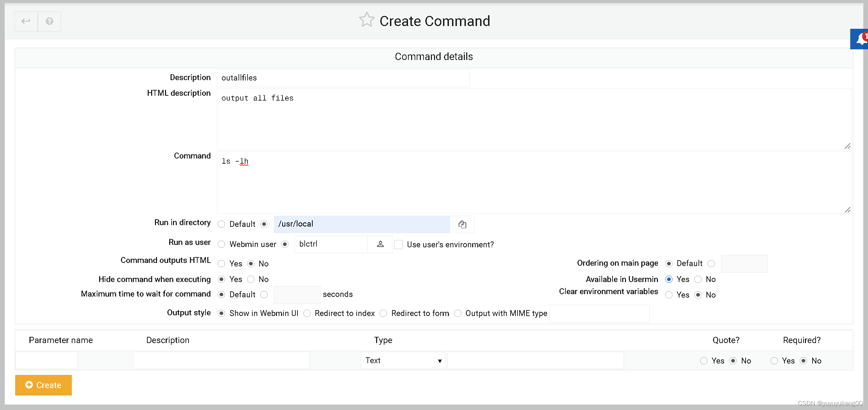
Task: Click the Description field with outallfiles
Action: click(x=343, y=78)
